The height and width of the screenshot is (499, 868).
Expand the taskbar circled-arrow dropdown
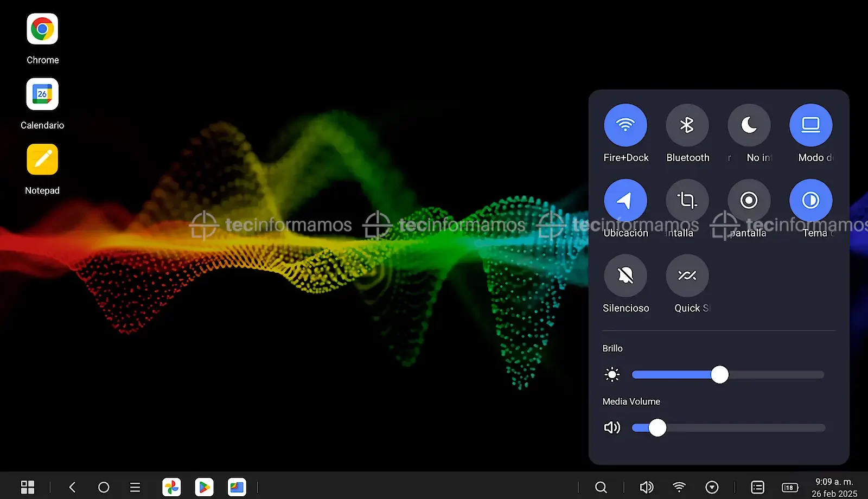(712, 487)
